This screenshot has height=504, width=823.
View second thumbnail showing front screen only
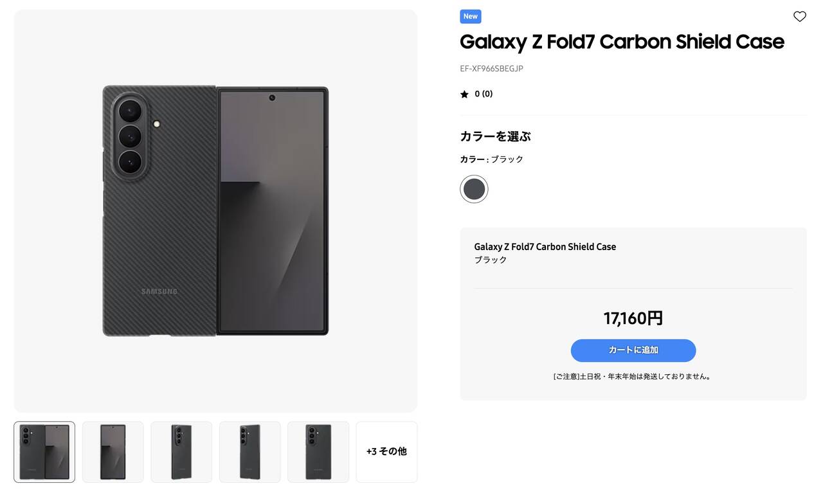[113, 452]
